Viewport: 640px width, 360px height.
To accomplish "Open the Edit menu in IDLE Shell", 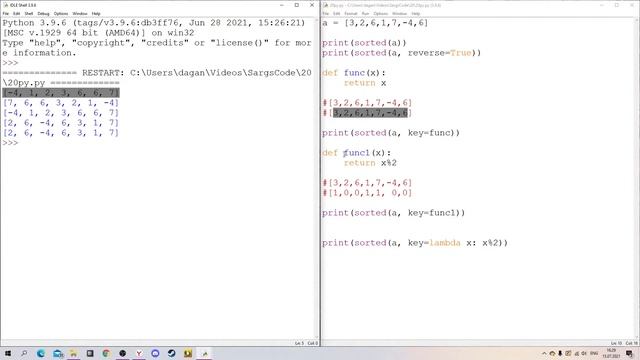I will [x=16, y=13].
